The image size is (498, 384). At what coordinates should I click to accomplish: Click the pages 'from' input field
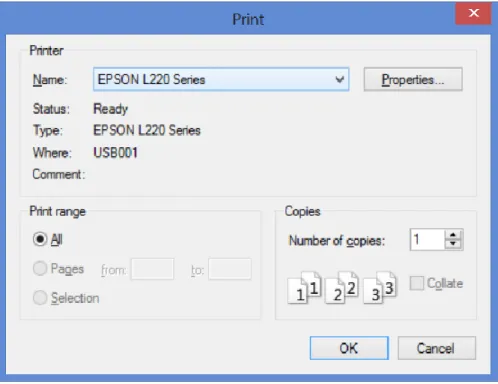tap(152, 269)
